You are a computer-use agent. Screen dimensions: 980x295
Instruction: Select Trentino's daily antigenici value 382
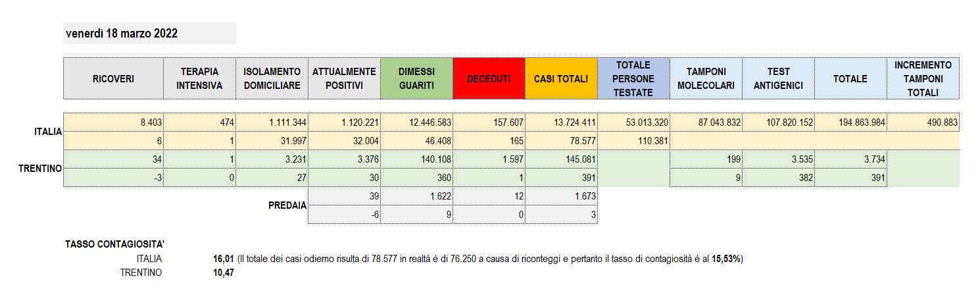pyautogui.click(x=778, y=178)
